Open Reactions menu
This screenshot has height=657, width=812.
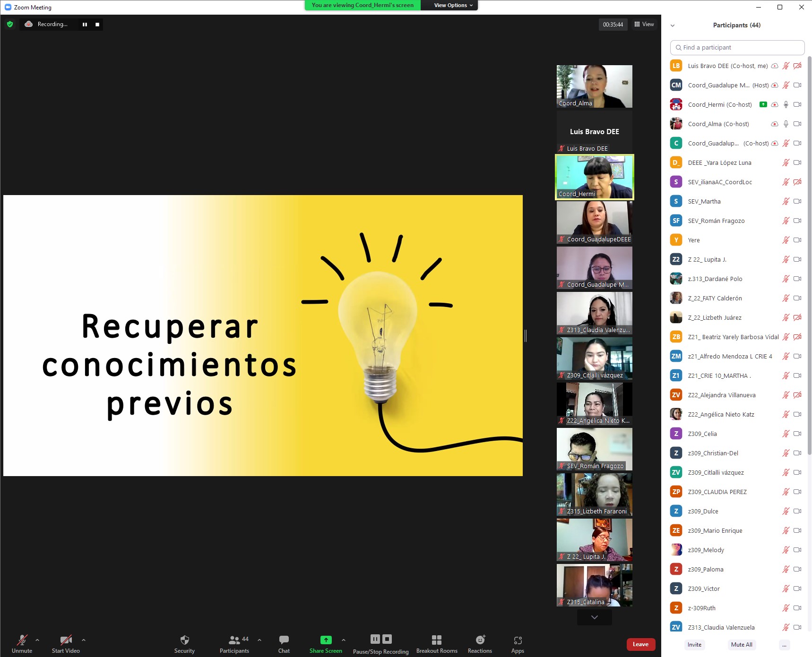(480, 644)
